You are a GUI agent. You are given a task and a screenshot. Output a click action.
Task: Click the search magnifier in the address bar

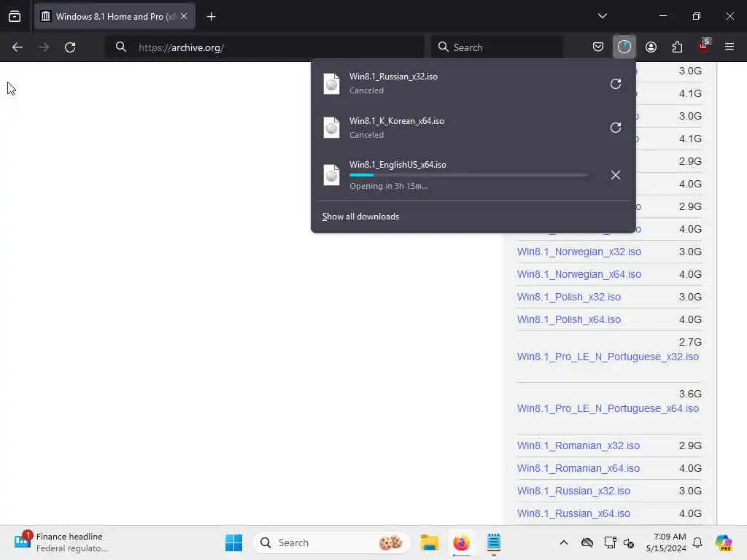[x=121, y=47]
